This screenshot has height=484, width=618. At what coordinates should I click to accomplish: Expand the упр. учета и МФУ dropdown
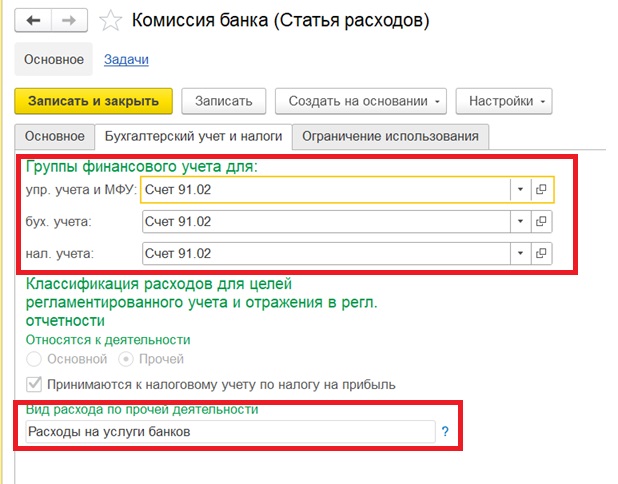[520, 189]
